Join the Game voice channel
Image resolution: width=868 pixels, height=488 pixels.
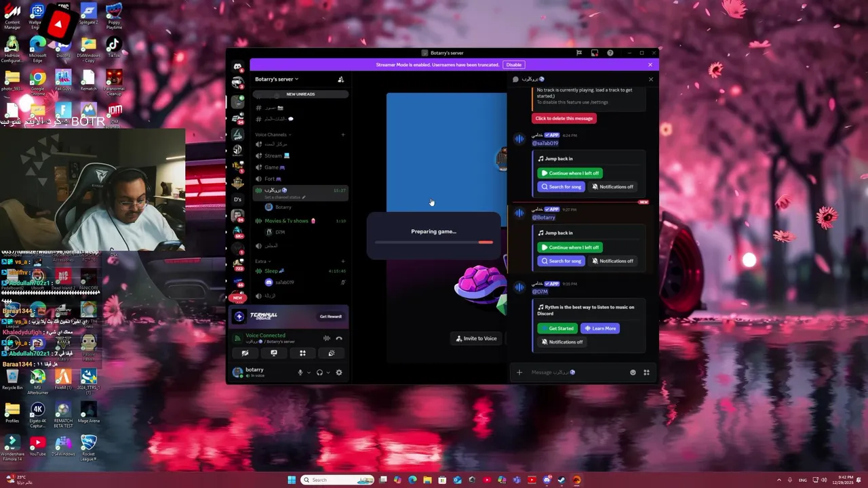(300, 167)
